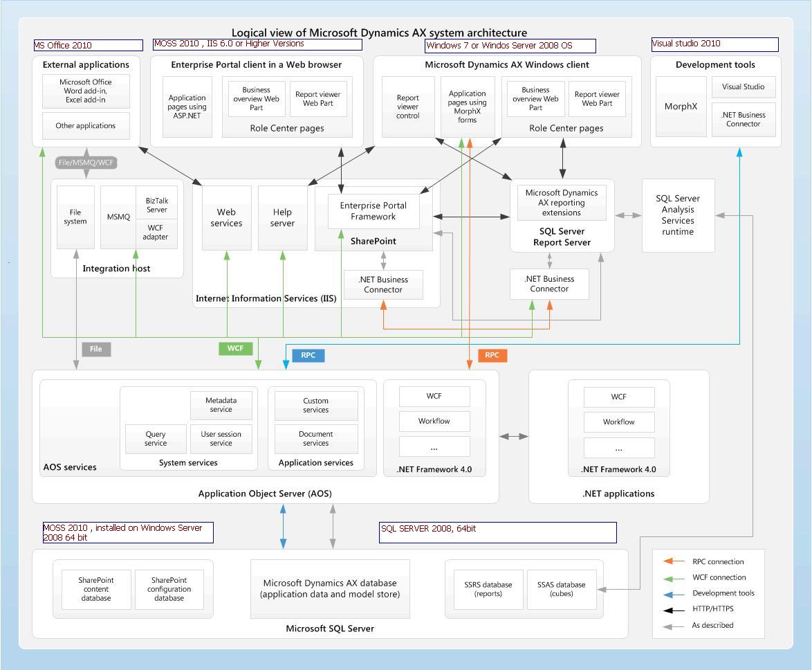Image resolution: width=812 pixels, height=670 pixels.
Task: Select the 'Enterprise Portal Framework' box
Action: [373, 211]
